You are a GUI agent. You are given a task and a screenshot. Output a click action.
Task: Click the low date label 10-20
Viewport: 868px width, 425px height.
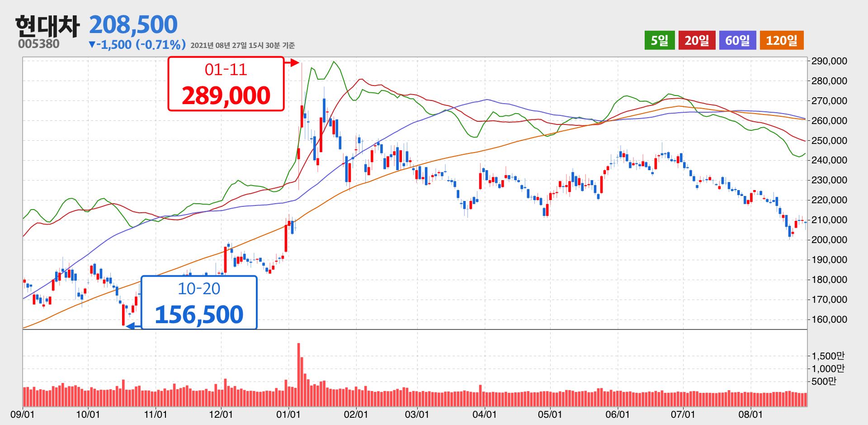199,289
